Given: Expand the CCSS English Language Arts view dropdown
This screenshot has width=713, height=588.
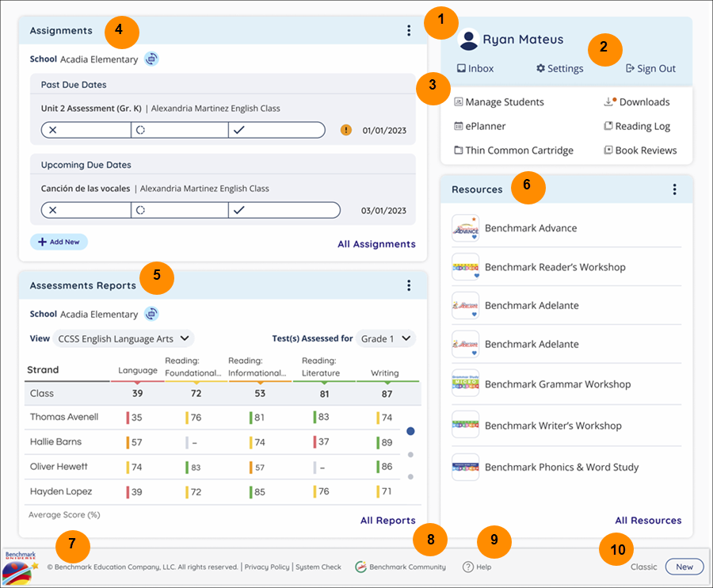Looking at the screenshot, I should (124, 339).
